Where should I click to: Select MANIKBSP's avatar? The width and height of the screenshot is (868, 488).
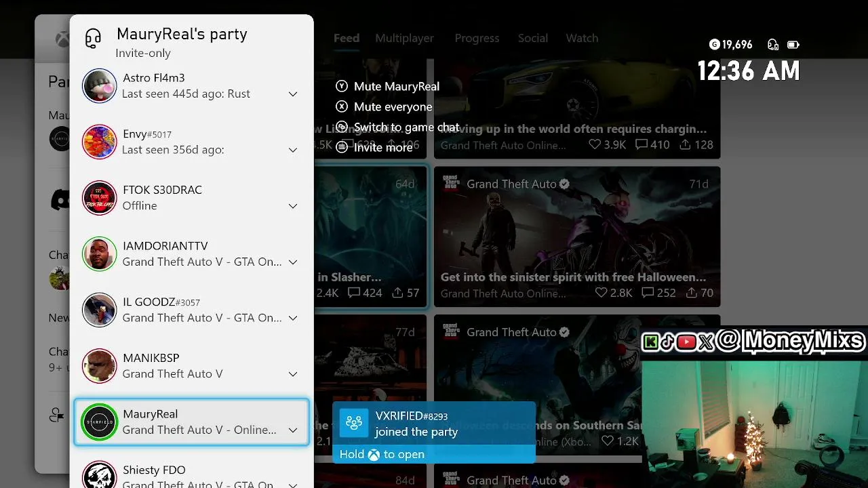100,366
